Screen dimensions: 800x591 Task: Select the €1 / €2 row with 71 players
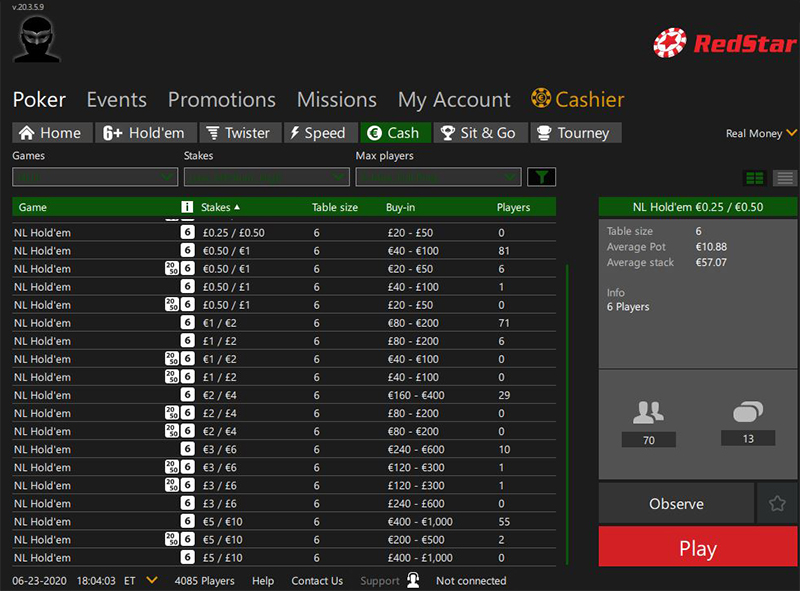tap(284, 323)
